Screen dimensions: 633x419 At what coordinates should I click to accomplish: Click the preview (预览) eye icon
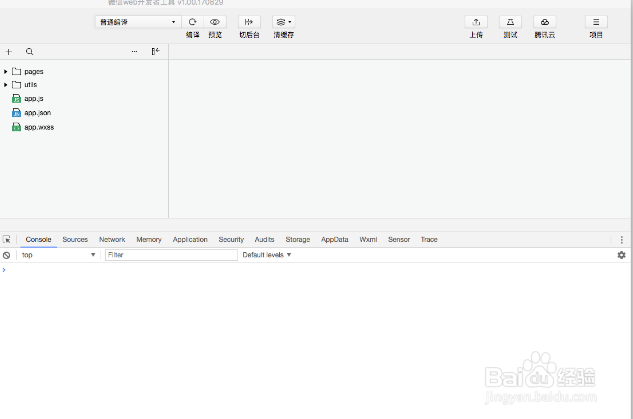[x=215, y=22]
